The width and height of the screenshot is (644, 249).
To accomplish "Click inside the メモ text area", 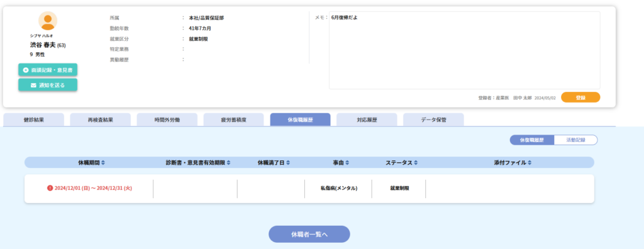I will [465, 50].
